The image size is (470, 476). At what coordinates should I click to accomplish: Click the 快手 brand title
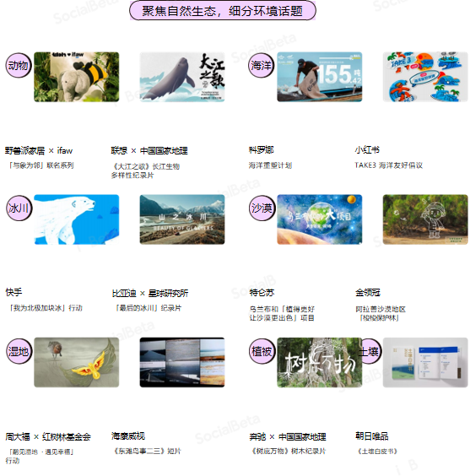(14, 292)
